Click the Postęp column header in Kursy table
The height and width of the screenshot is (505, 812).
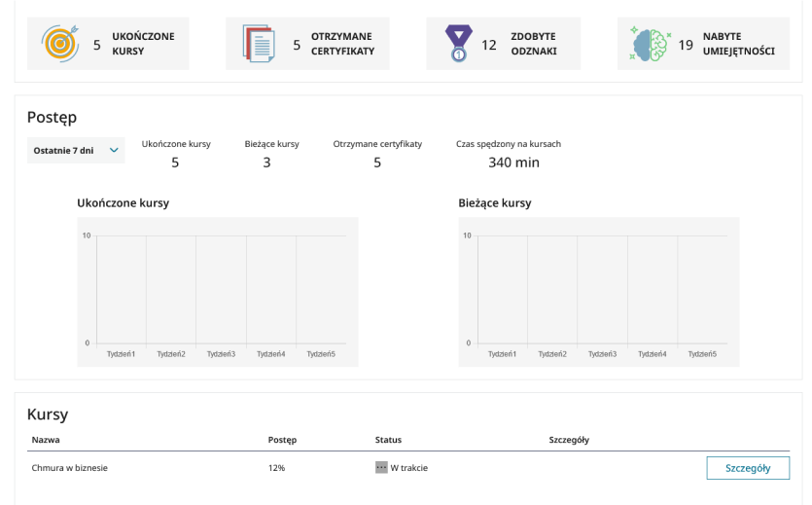click(x=282, y=440)
